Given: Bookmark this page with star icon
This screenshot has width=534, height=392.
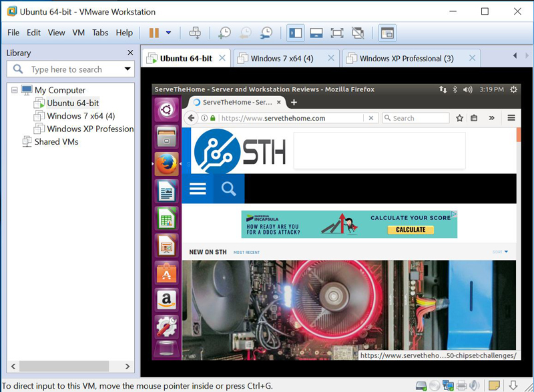Looking at the screenshot, I should coord(459,118).
